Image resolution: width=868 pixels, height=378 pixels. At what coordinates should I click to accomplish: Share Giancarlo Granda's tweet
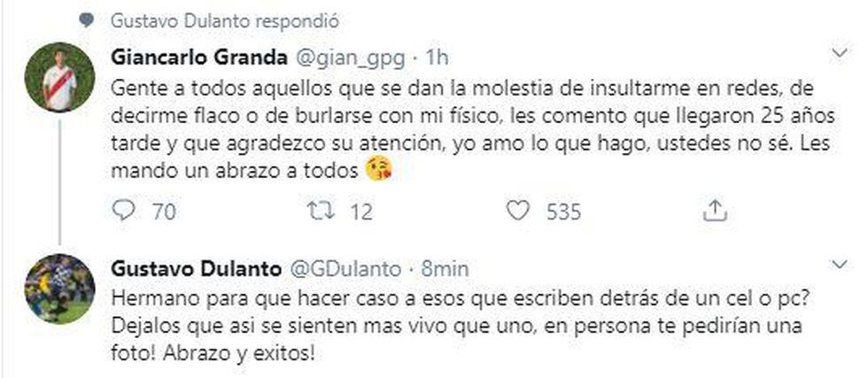[716, 211]
